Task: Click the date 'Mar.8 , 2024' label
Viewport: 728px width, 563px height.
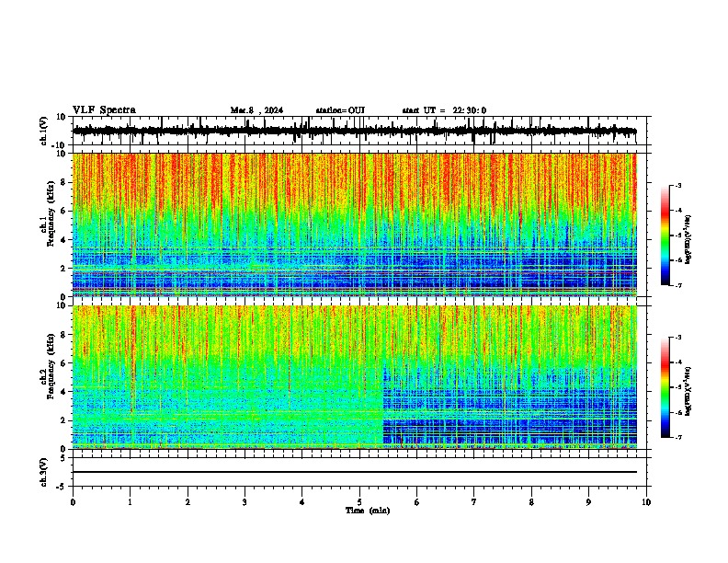Action: click(256, 110)
